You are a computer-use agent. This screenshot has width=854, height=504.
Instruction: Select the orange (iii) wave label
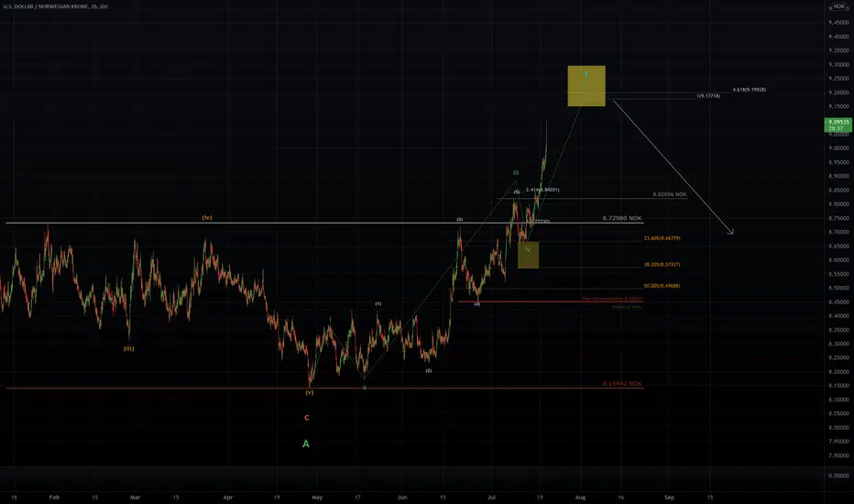tap(128, 348)
